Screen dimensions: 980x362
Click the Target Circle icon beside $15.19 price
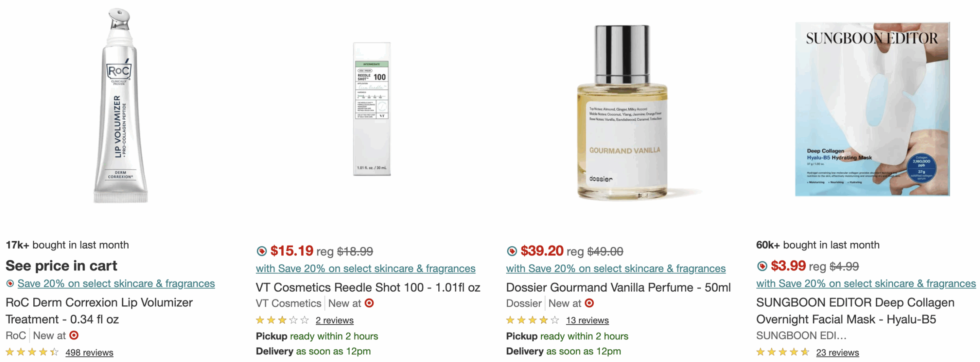tap(261, 251)
